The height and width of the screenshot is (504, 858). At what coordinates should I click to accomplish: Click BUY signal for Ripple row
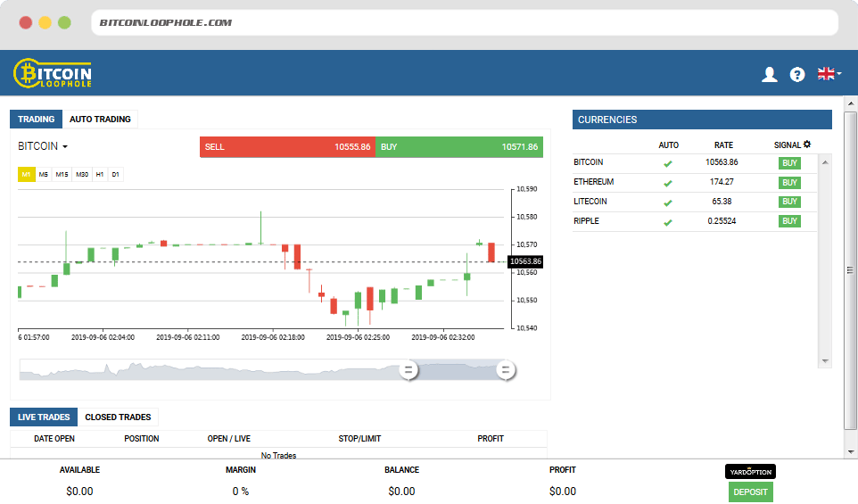tap(789, 221)
